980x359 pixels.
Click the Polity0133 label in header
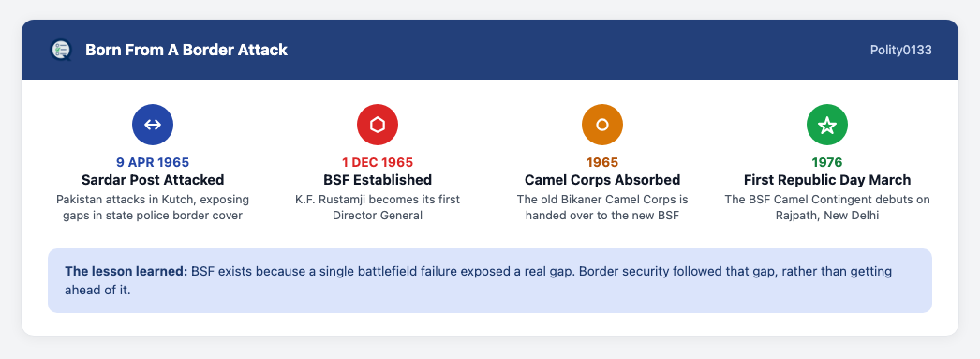tap(900, 50)
